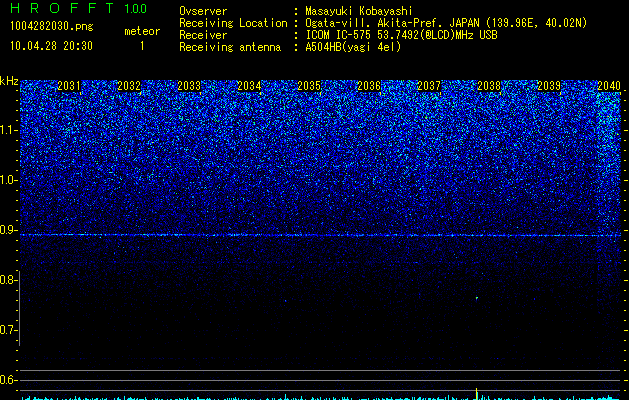Click the meteor count value 1
Image resolution: width=629 pixels, height=400 pixels.
pos(142,46)
